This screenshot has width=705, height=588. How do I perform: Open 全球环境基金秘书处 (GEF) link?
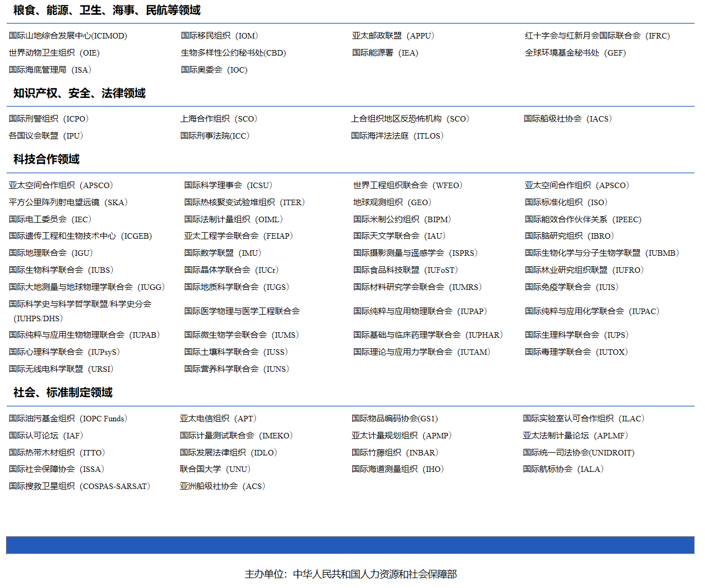[x=575, y=53]
